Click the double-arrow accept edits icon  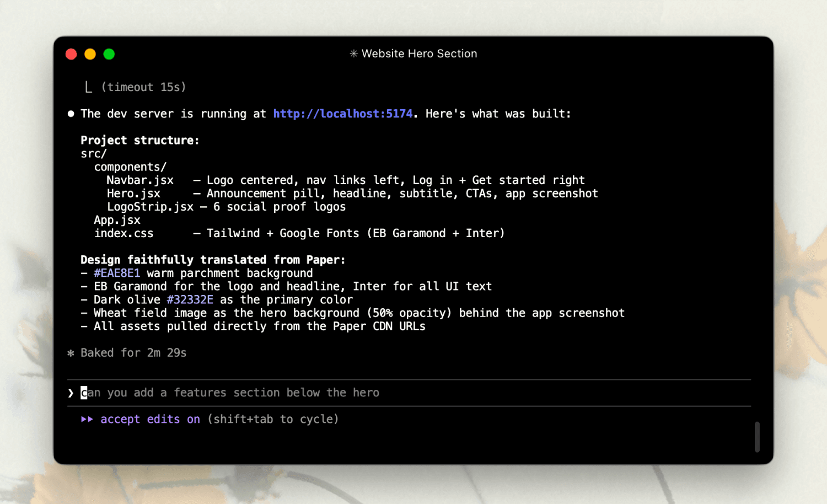click(x=87, y=419)
